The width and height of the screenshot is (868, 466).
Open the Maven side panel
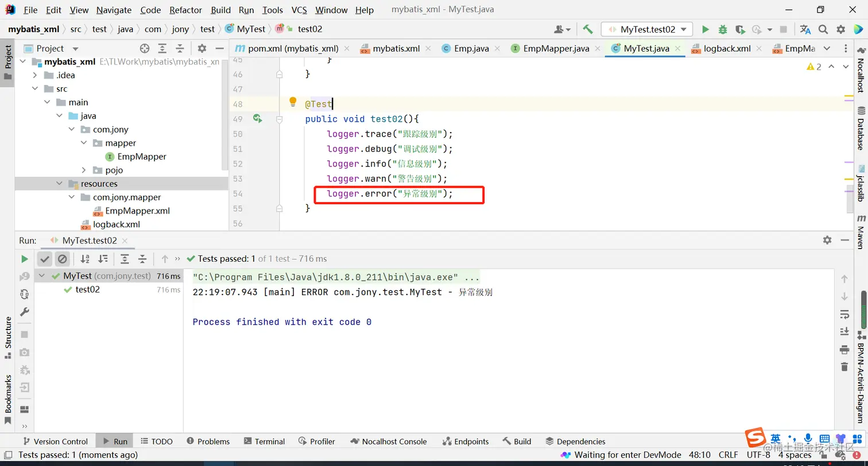[x=861, y=231]
